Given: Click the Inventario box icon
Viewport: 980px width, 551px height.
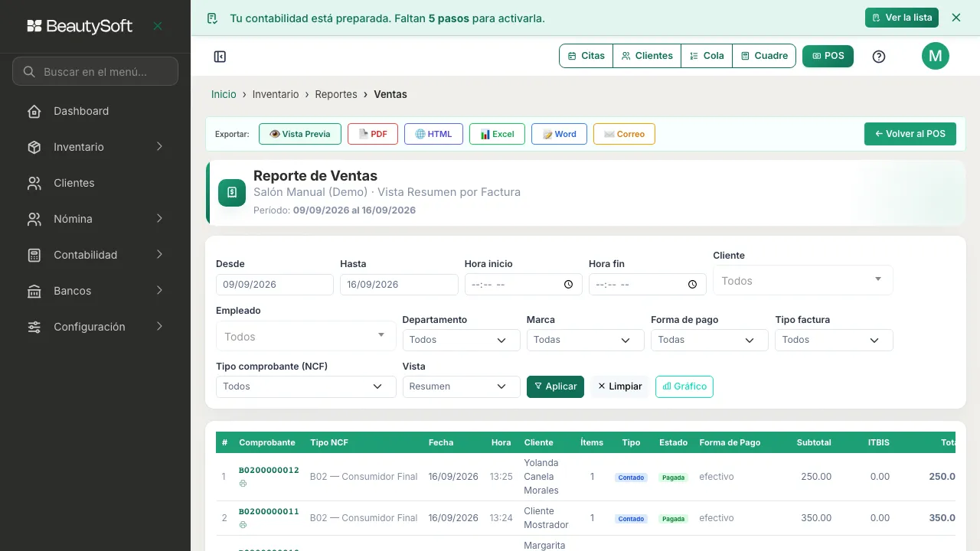Looking at the screenshot, I should click(34, 147).
